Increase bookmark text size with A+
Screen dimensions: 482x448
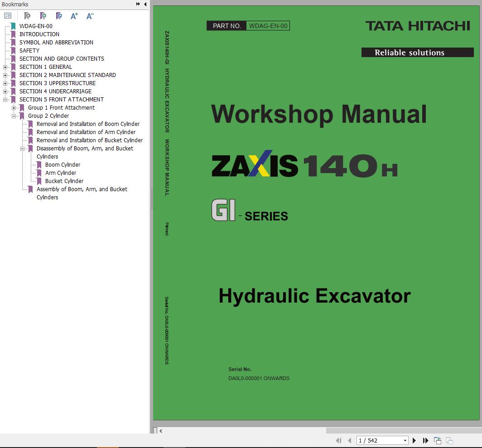click(x=74, y=16)
